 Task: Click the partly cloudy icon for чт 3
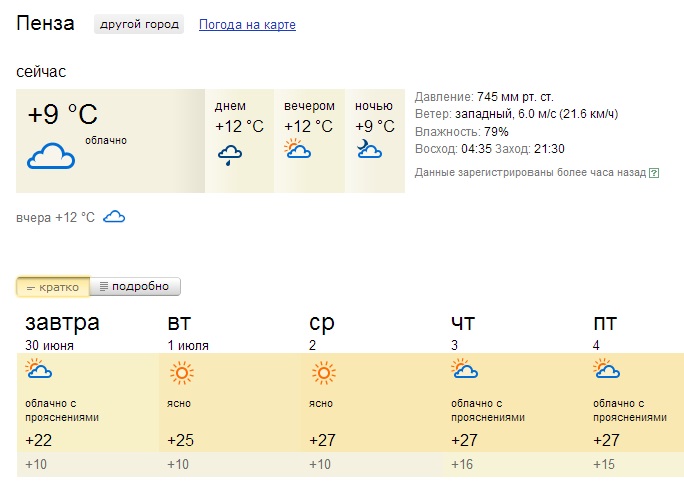tap(465, 369)
